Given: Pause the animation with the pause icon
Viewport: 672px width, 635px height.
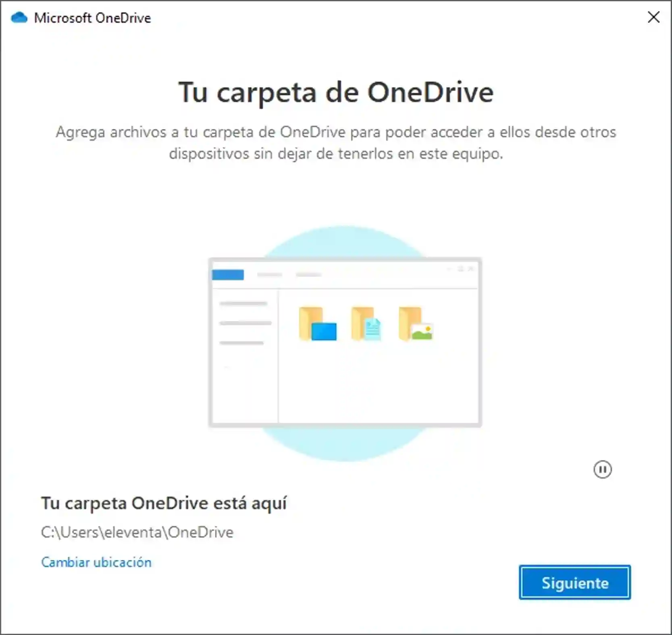Looking at the screenshot, I should [x=602, y=469].
